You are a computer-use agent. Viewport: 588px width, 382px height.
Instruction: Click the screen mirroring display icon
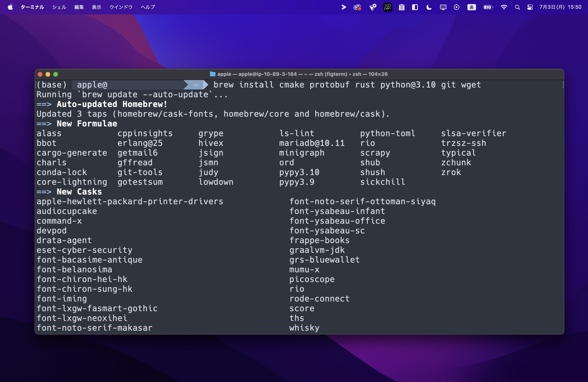443,7
